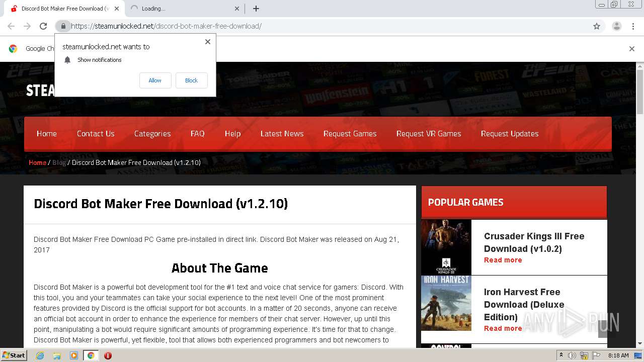Open the Chrome profile avatar icon
The image size is (644, 362).
click(x=616, y=26)
